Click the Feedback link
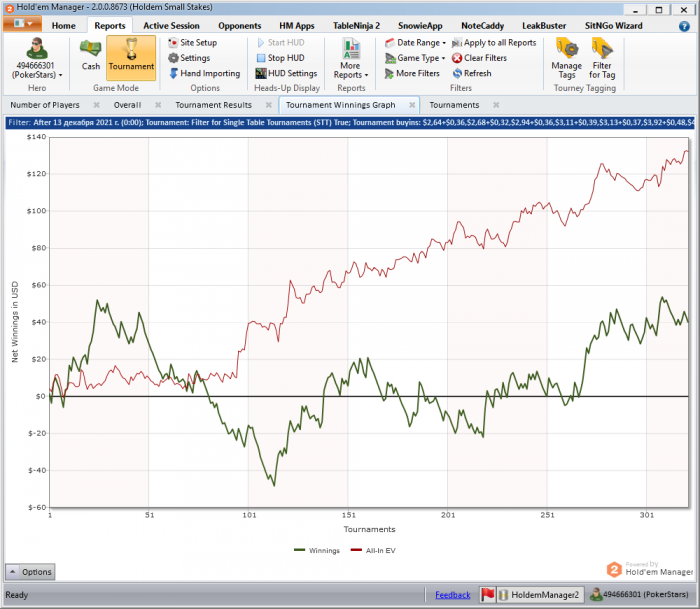Screen dimensions: 700x609 [x=452, y=595]
